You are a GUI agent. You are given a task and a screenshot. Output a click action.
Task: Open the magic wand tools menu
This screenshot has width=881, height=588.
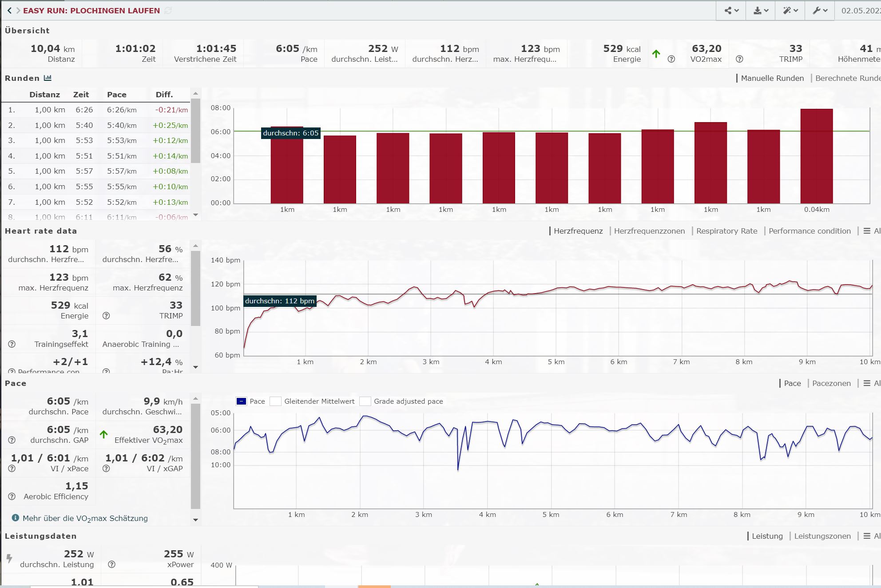(x=790, y=10)
